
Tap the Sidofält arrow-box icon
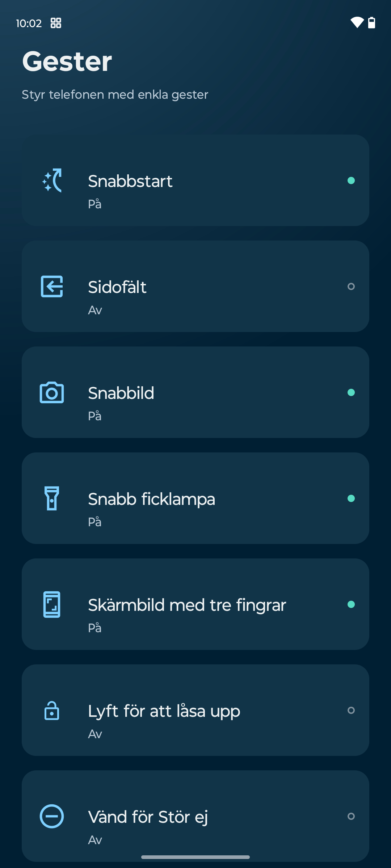coord(52,286)
